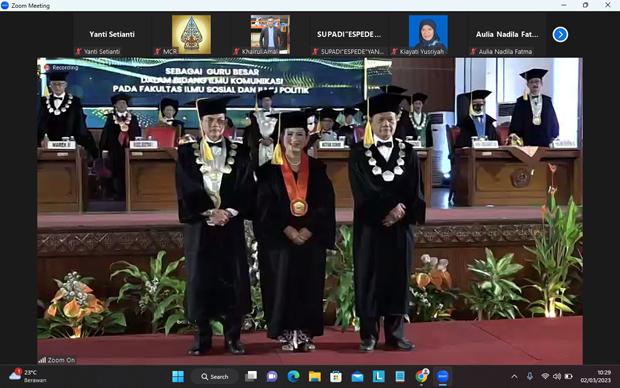This screenshot has width=620, height=388.
Task: Click muted mic icon beside Khairul Amal name
Action: (236, 51)
